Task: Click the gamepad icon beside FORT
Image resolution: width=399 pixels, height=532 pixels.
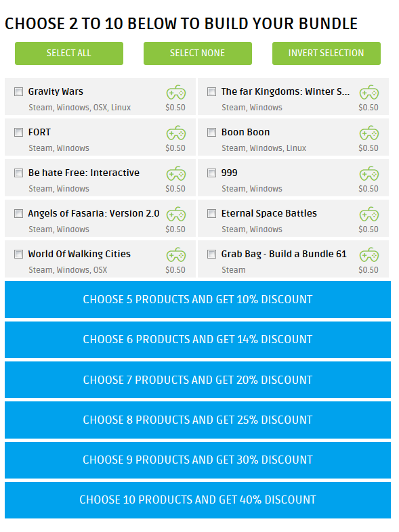Action: [176, 133]
